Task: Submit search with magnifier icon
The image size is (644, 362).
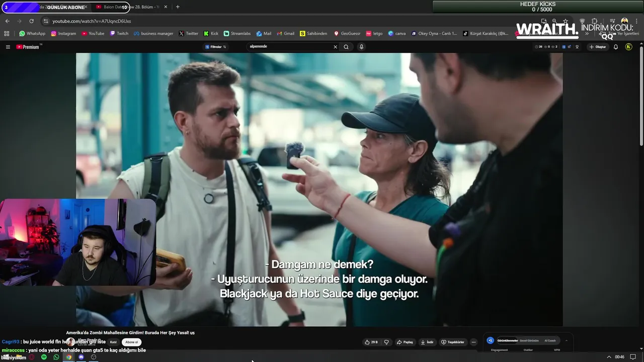Action: click(x=346, y=47)
